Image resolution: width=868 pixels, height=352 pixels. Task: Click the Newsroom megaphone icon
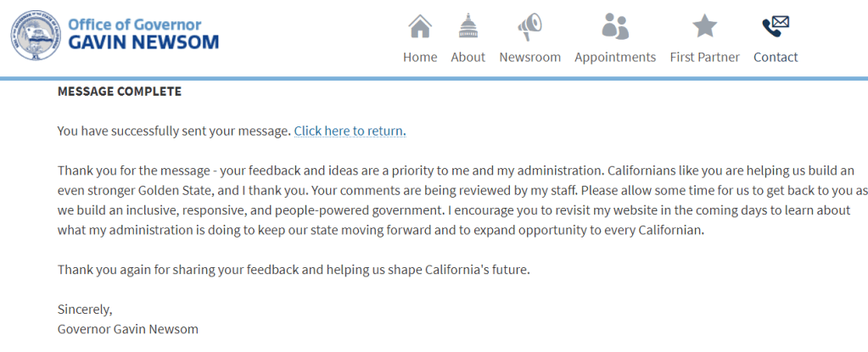pyautogui.click(x=529, y=26)
